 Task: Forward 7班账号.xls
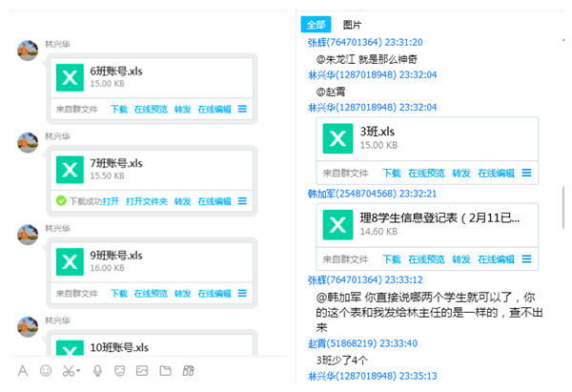point(182,201)
